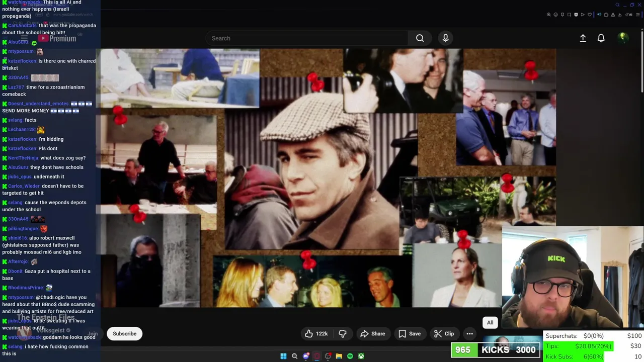Image resolution: width=644 pixels, height=362 pixels.
Task: Click chat username Doesnt_understand_emotes
Action: pyautogui.click(x=38, y=104)
